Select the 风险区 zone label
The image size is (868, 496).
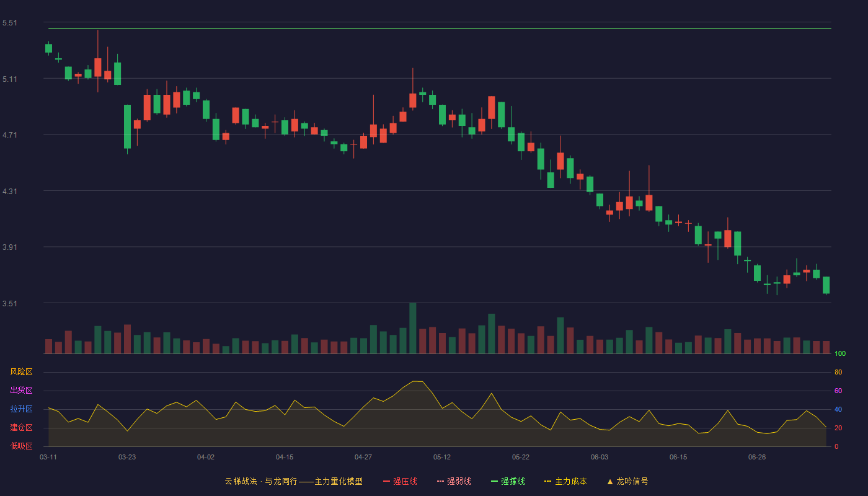click(21, 372)
